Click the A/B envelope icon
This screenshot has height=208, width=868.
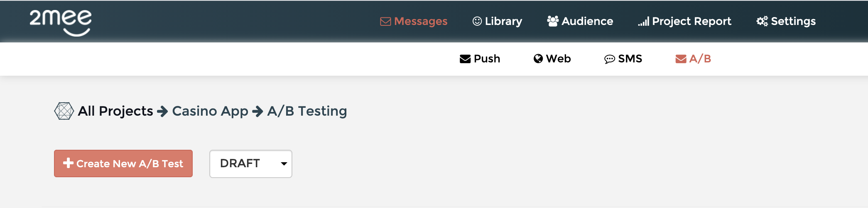681,59
